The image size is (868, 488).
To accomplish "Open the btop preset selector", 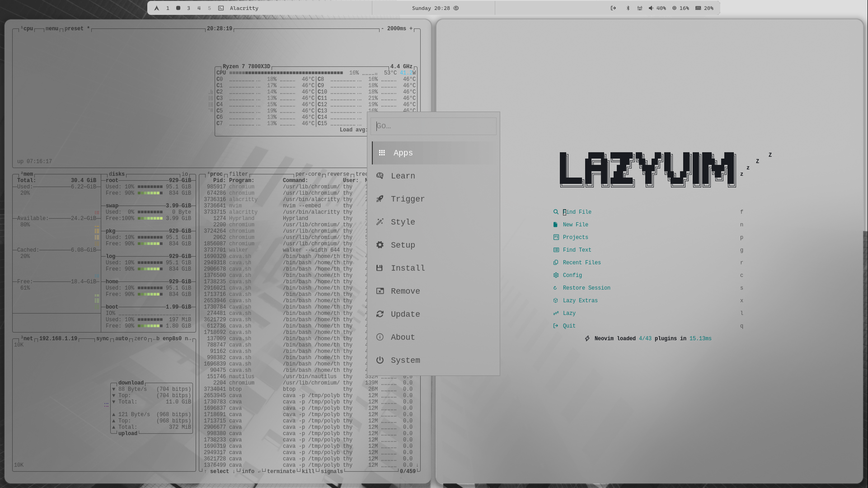I will [74, 28].
